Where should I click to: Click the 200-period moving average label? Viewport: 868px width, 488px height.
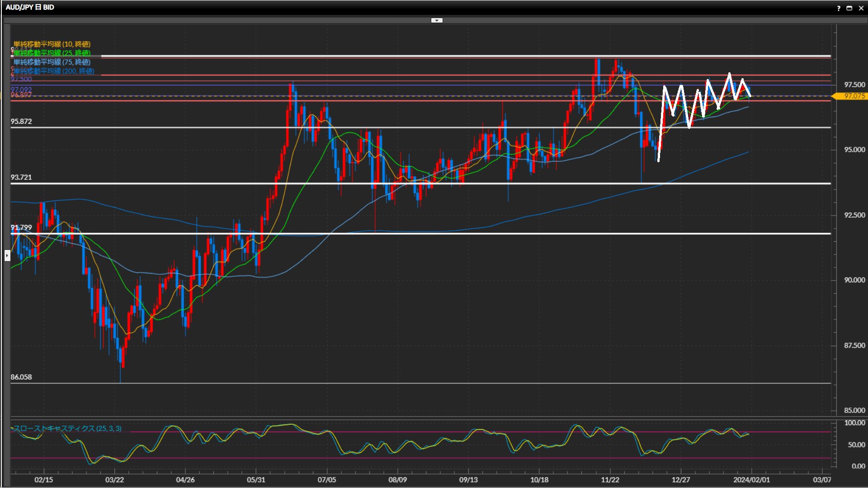click(54, 71)
